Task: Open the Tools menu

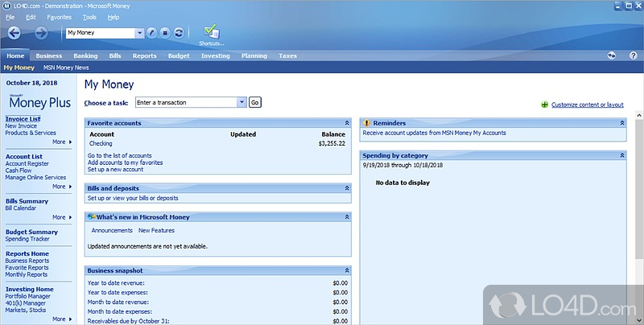Action: tap(89, 17)
